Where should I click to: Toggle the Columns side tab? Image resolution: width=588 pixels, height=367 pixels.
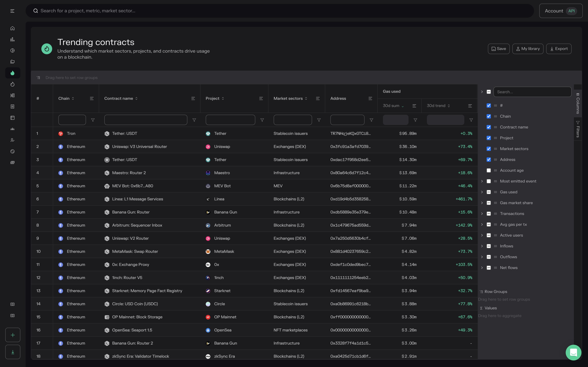[x=578, y=103]
